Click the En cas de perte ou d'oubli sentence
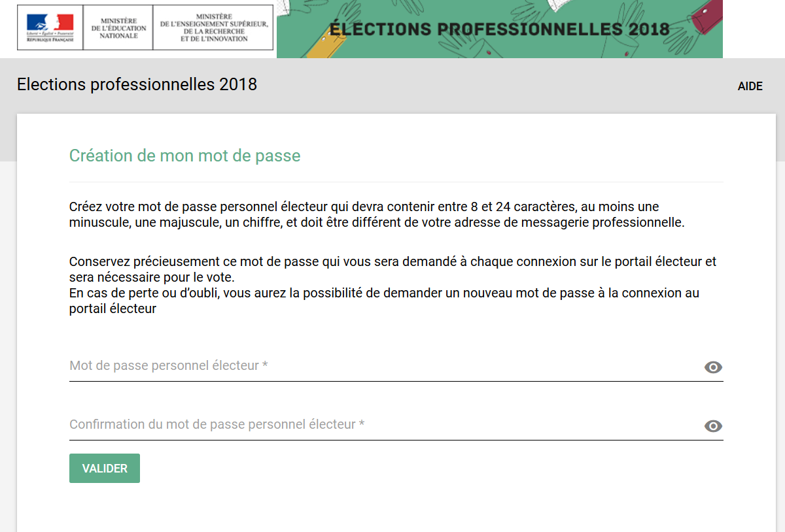Screen dimensions: 785x532 [x=384, y=301]
